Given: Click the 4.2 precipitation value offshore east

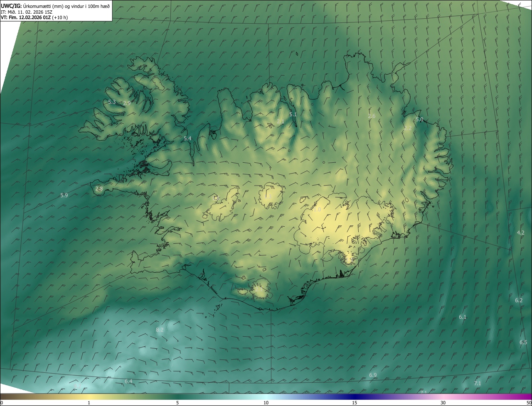Looking at the screenshot, I should [520, 232].
